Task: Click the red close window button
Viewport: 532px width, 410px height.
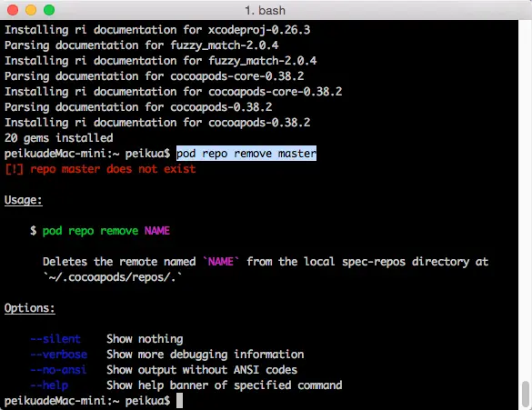Action: [x=13, y=10]
